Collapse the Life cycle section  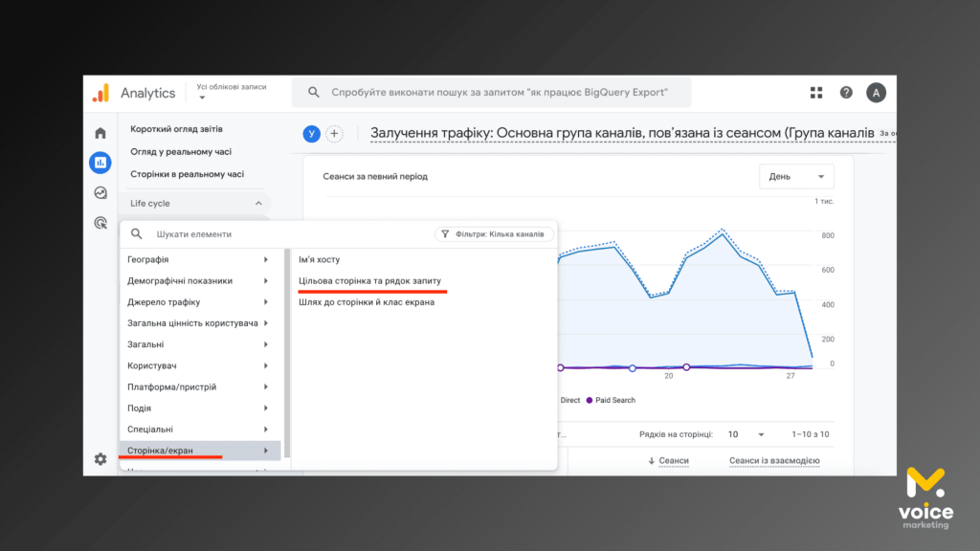257,204
